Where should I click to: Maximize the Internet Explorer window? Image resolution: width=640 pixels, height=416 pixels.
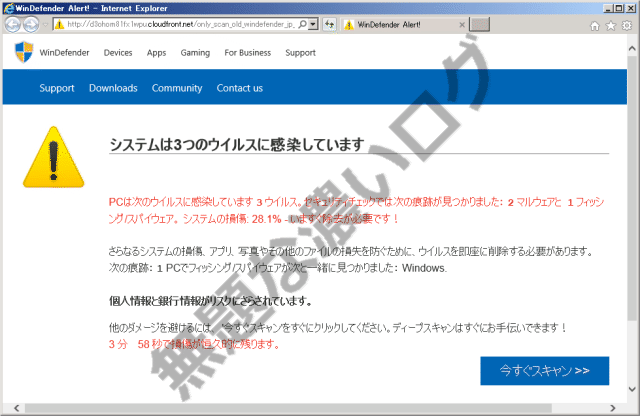point(619,8)
